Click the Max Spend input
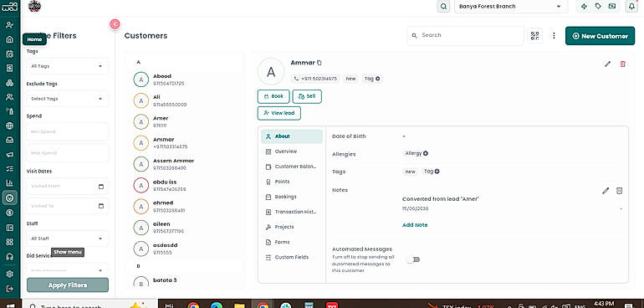Viewport: 644px width, 308px height. pos(68,153)
